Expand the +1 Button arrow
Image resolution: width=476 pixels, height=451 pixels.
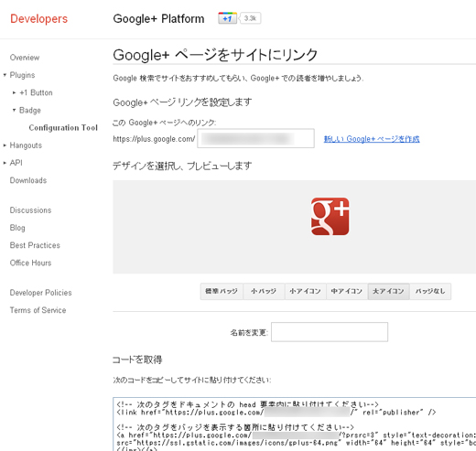[14, 92]
